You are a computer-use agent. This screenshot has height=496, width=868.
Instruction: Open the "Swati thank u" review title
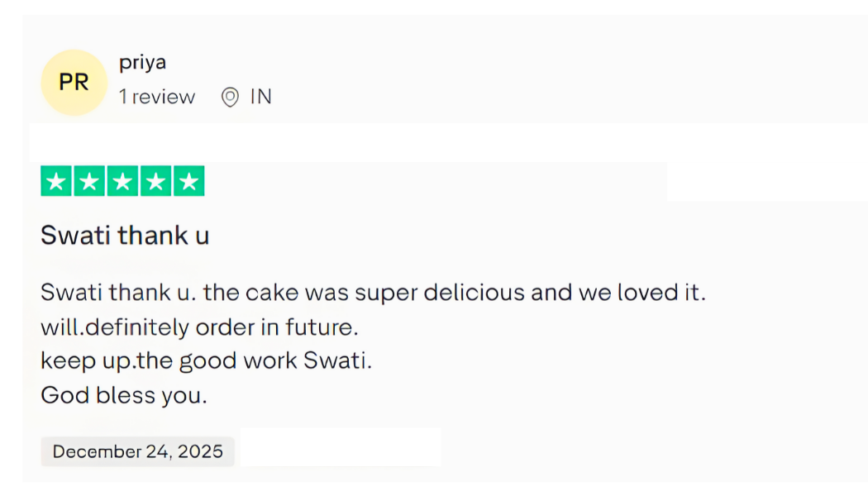point(125,236)
